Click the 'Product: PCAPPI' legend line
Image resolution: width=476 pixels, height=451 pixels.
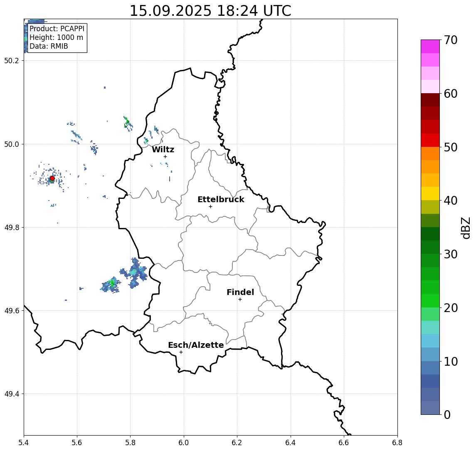57,29
